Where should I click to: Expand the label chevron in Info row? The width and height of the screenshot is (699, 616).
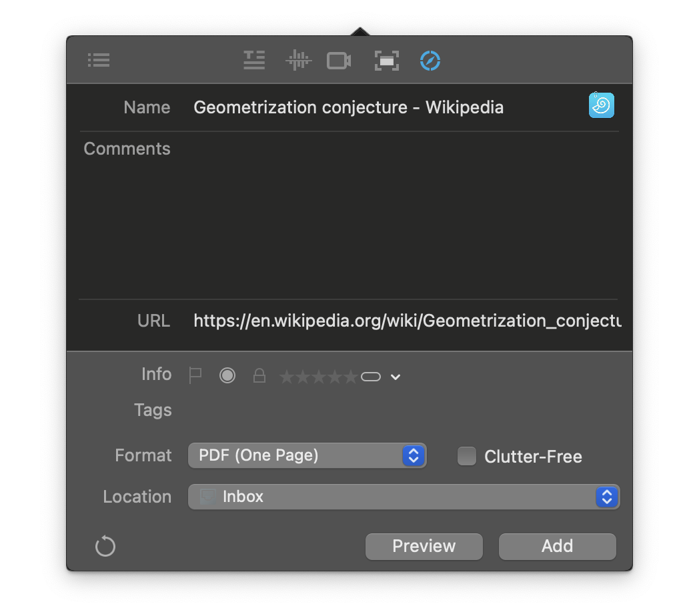coord(396,377)
